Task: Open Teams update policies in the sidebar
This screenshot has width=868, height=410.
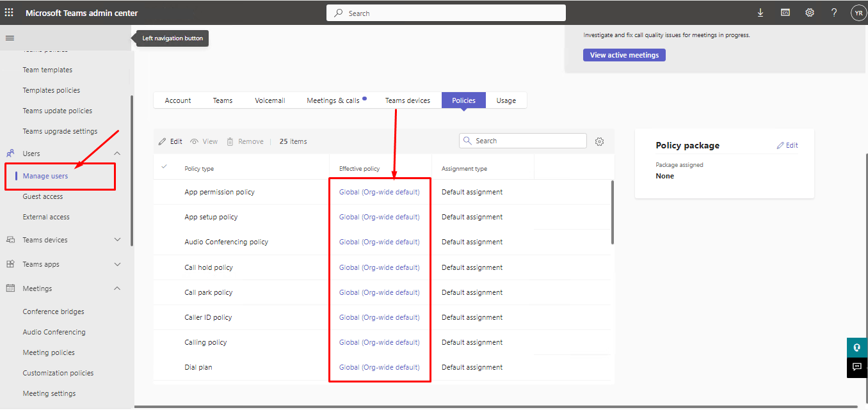Action: pyautogui.click(x=58, y=111)
